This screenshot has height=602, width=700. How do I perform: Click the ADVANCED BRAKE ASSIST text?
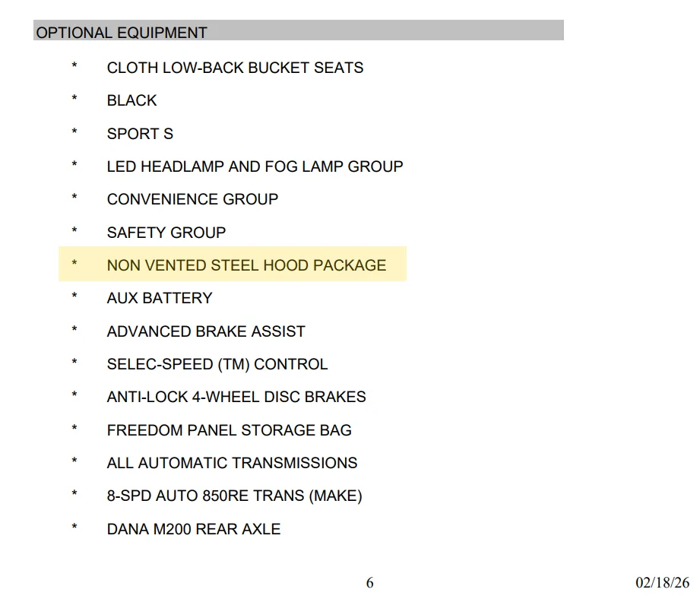[x=206, y=331]
